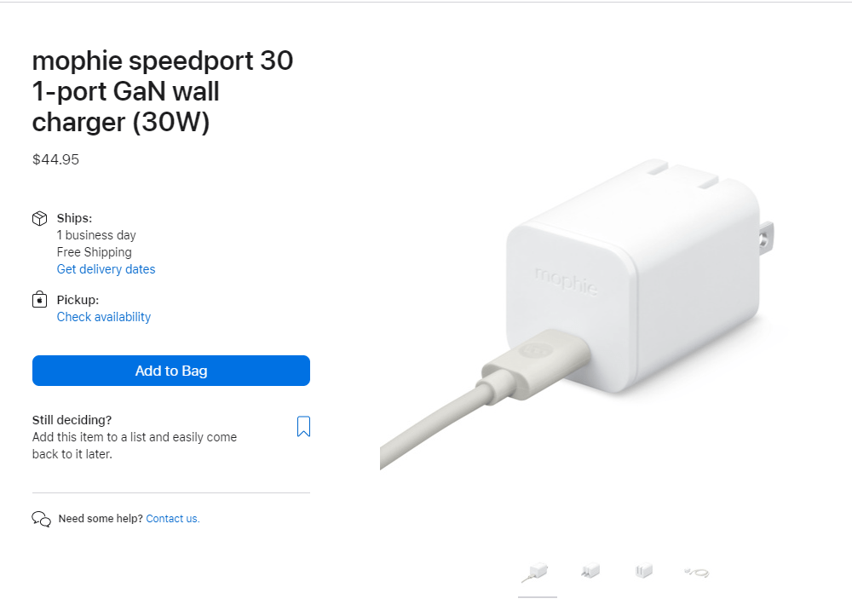Check availability for store pickup

tap(104, 317)
